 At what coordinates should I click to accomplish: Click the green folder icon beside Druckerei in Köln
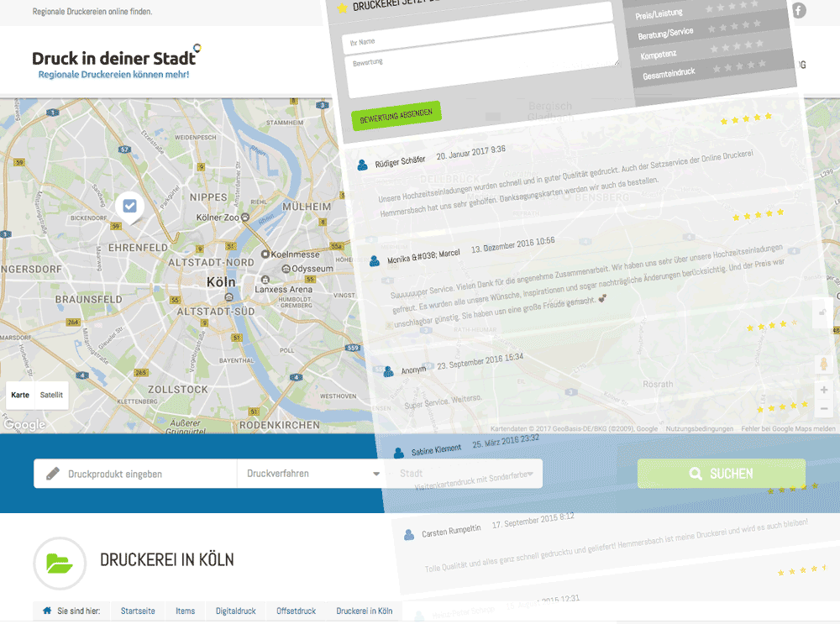(60, 564)
